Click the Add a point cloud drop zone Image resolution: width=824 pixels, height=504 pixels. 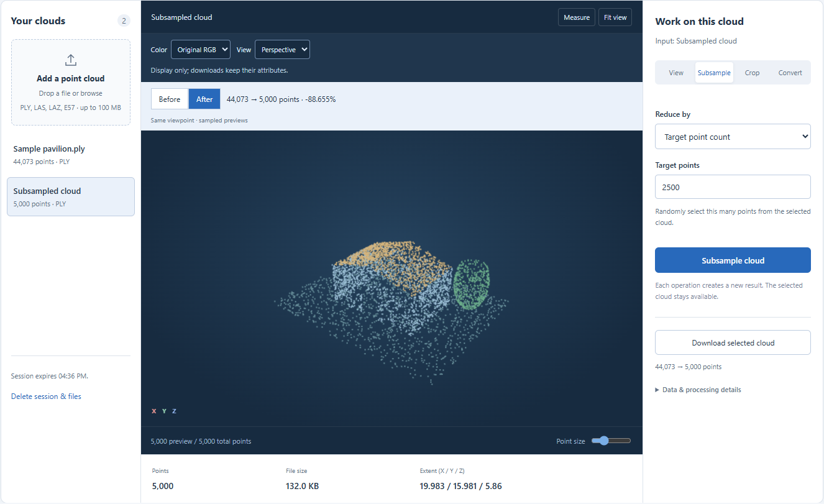71,83
